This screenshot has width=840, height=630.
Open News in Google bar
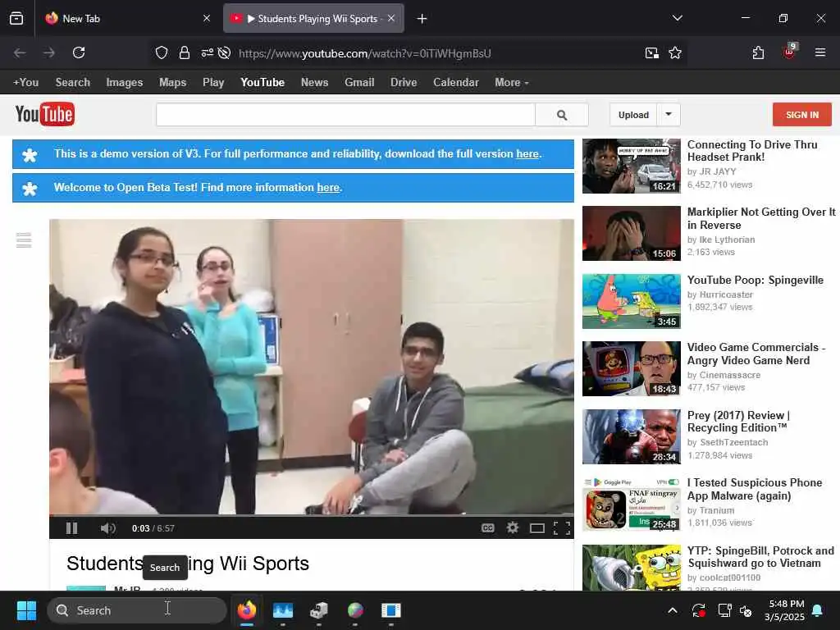click(x=314, y=83)
